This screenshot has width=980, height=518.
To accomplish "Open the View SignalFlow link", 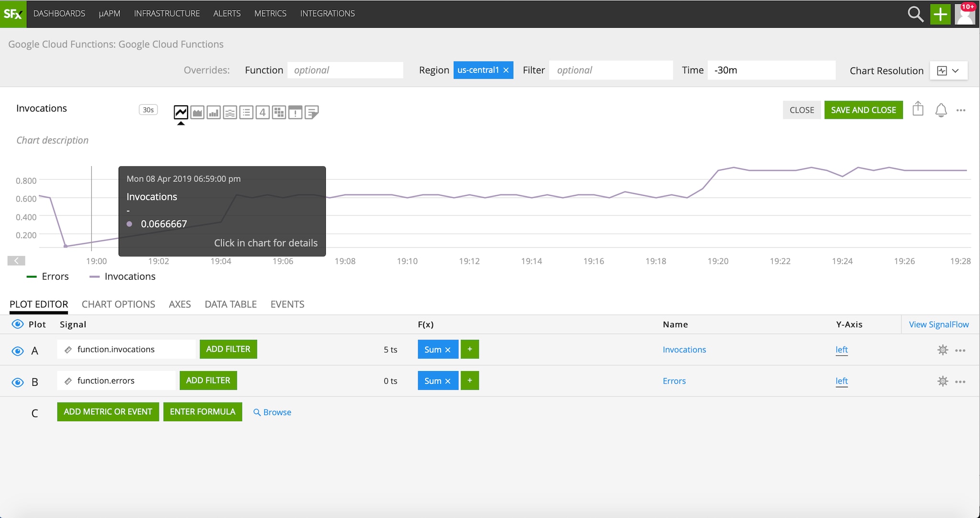I will pos(939,325).
